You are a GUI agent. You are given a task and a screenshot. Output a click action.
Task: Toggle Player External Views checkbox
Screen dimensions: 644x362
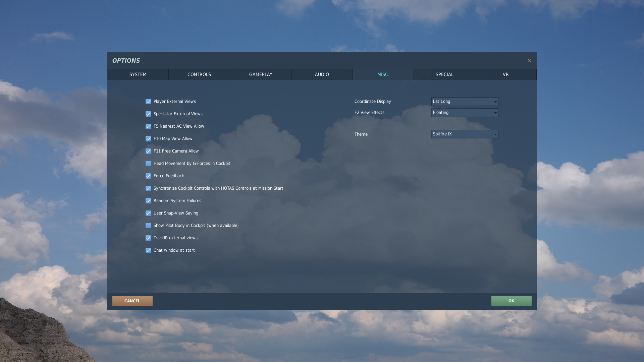tap(148, 102)
